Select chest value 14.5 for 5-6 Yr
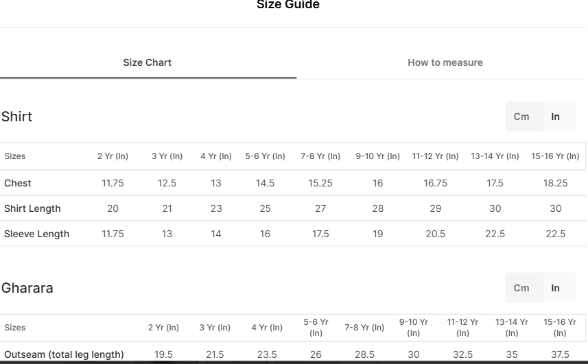Image resolution: width=588 pixels, height=364 pixels. (x=265, y=183)
